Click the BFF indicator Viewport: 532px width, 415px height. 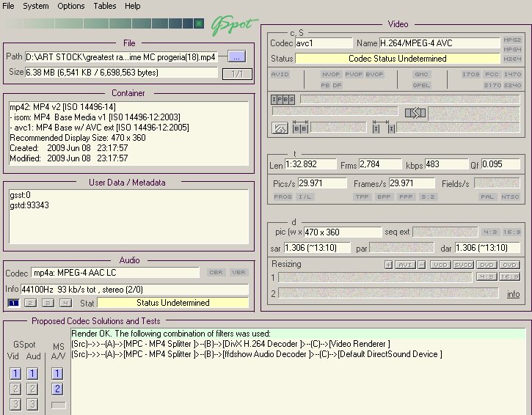tap(384, 197)
